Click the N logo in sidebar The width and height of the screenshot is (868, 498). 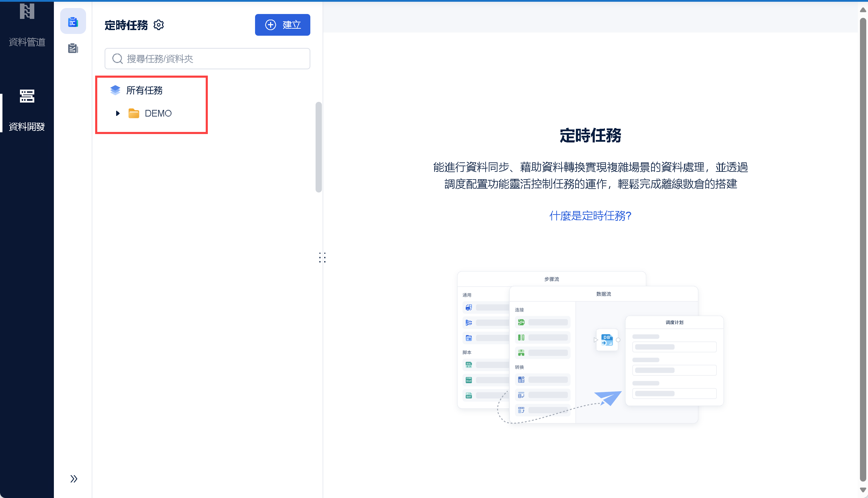pos(27,11)
